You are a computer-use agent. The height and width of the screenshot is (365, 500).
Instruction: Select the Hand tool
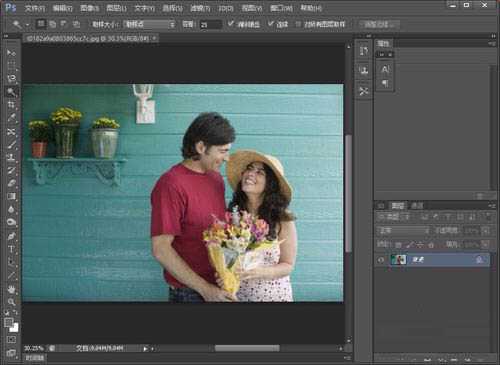11,289
